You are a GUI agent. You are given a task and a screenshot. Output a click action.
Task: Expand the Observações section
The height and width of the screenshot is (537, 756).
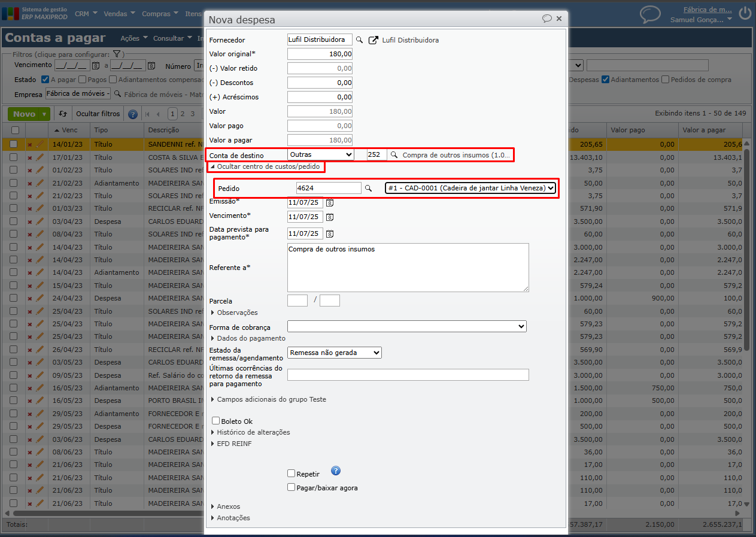pos(234,313)
